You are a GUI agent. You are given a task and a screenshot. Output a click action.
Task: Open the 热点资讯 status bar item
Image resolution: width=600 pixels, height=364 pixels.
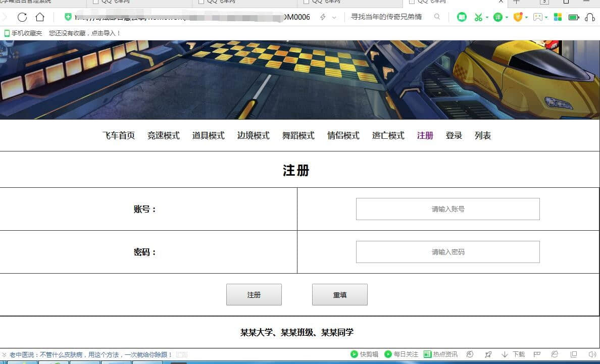click(440, 354)
